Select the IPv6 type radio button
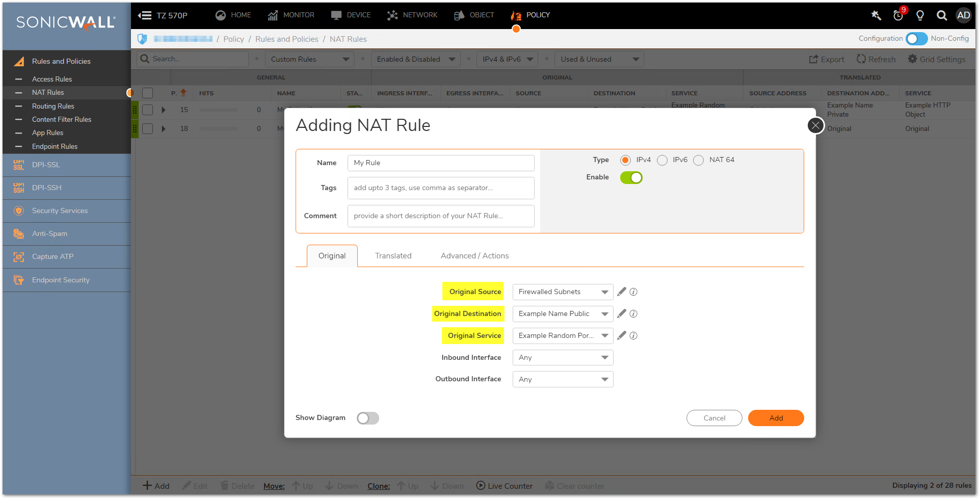This screenshot has width=980, height=499. tap(662, 161)
